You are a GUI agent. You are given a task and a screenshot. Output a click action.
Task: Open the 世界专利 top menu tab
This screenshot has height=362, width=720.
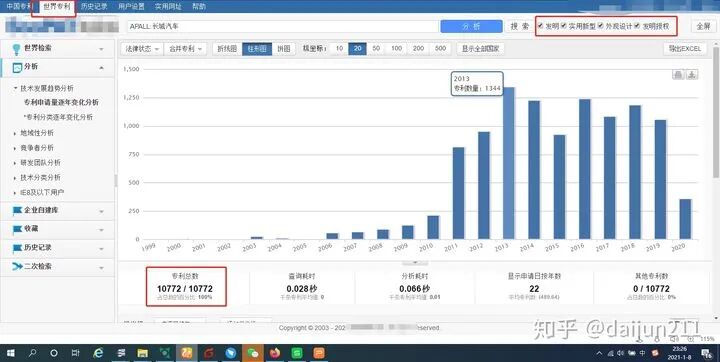[x=56, y=6]
